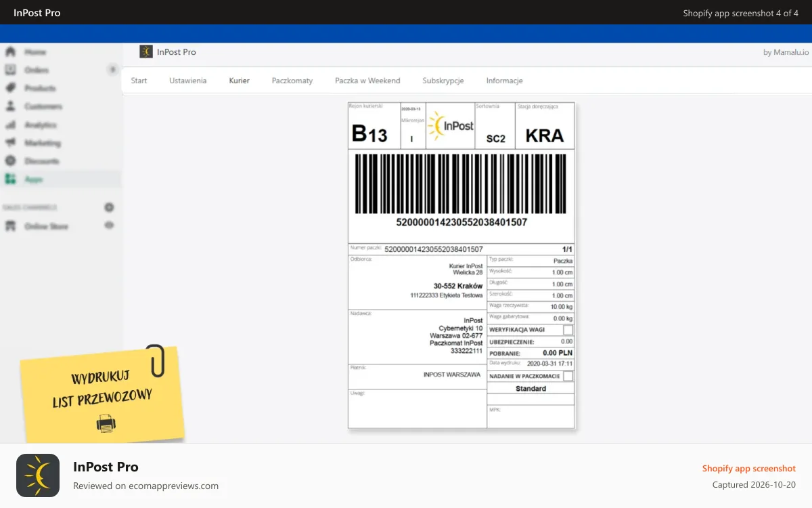Switch to the Subskrypcje tab
This screenshot has width=812, height=508.
(x=443, y=81)
